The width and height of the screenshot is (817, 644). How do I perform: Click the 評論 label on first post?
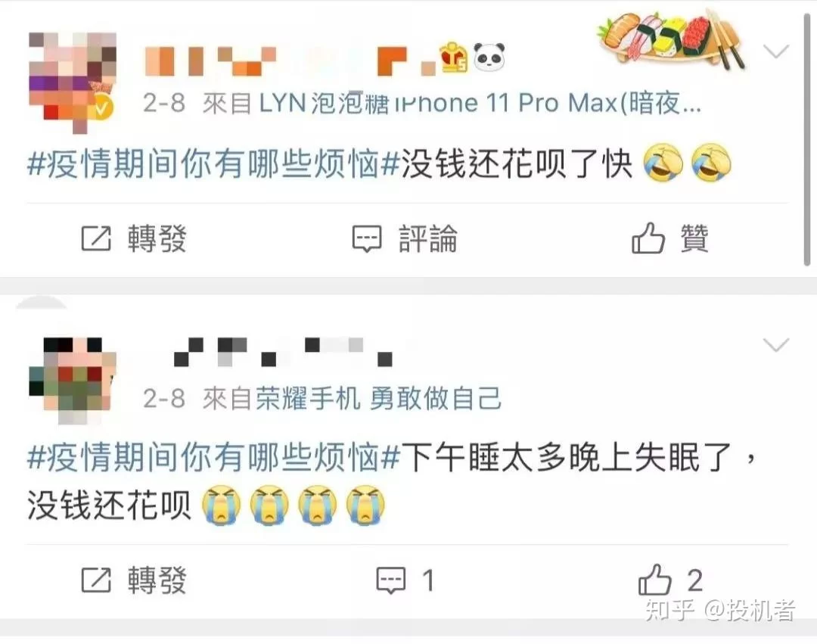coord(427,239)
